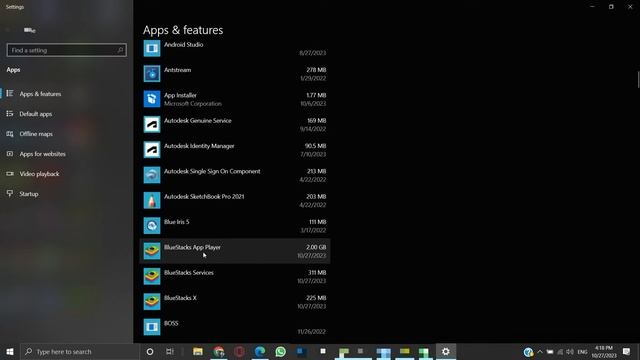The height and width of the screenshot is (360, 640).
Task: Open Google Chrome from the taskbar
Action: click(219, 351)
